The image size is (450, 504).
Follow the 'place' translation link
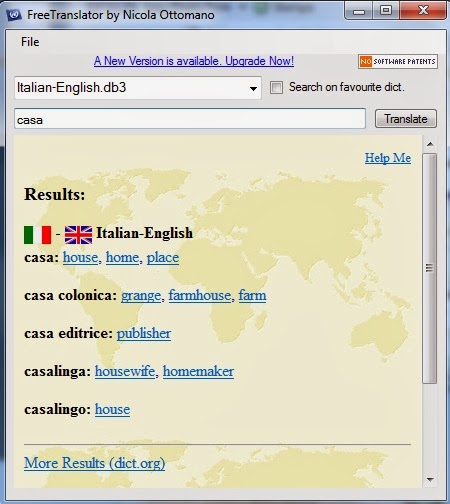(x=163, y=258)
